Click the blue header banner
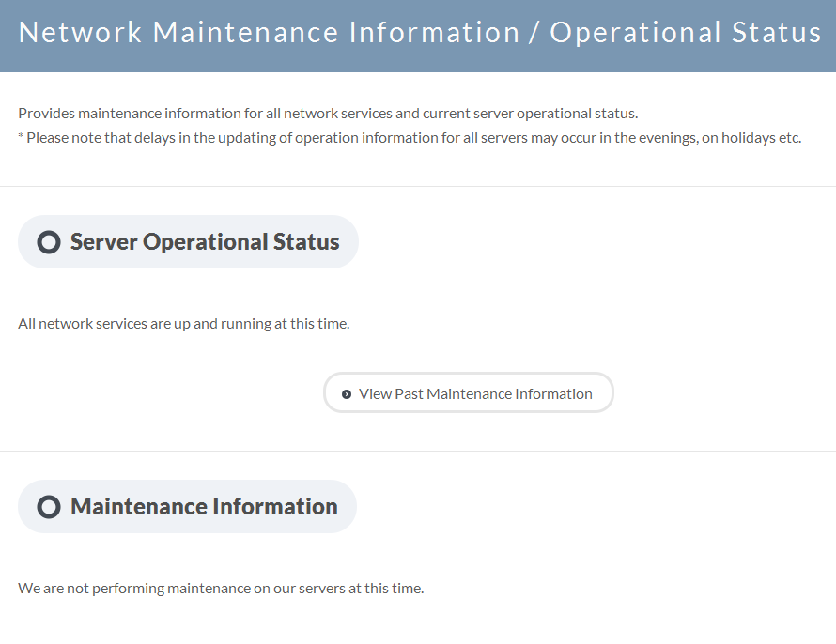Screen dimensions: 836x644 click(418, 36)
